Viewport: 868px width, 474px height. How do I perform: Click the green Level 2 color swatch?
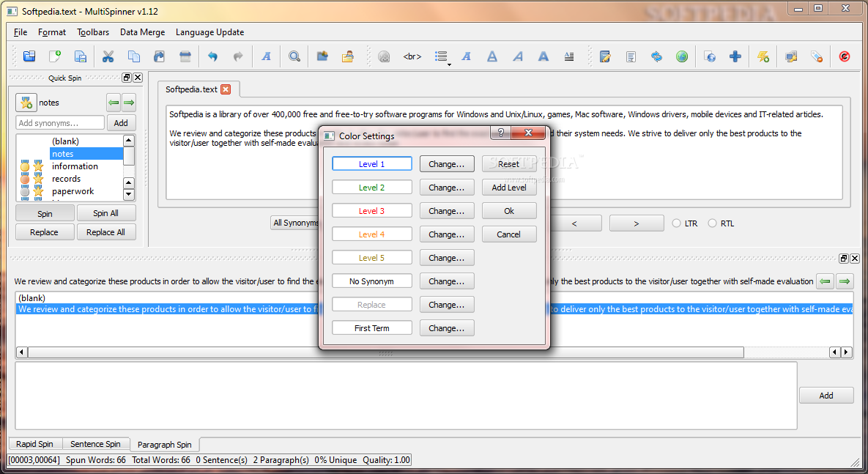tap(371, 187)
